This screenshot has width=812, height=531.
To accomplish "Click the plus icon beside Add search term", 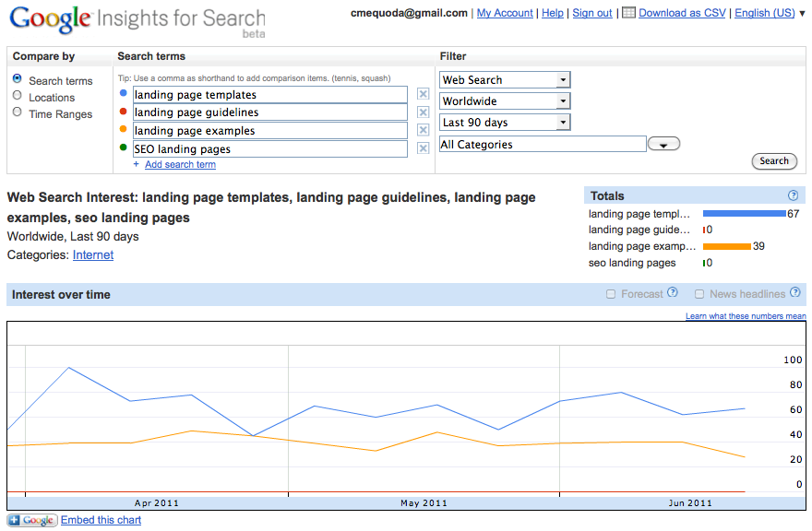I will [x=137, y=164].
